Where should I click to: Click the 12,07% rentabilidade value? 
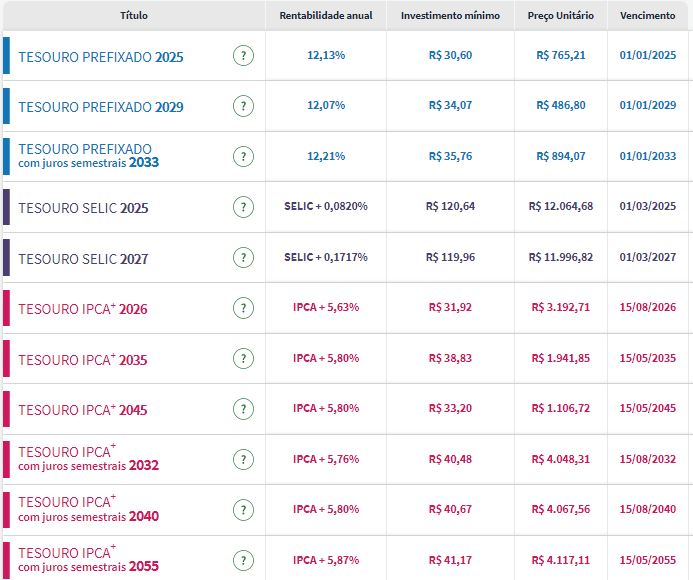coord(326,105)
